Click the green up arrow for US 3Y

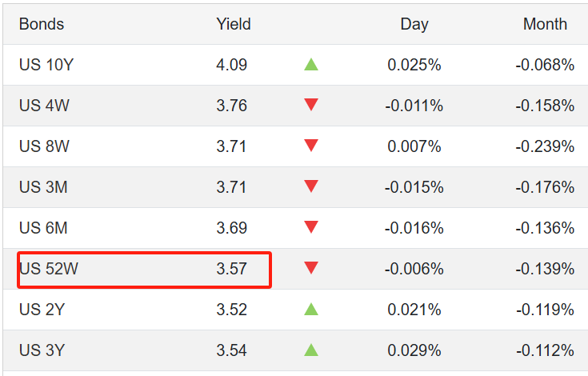click(311, 350)
